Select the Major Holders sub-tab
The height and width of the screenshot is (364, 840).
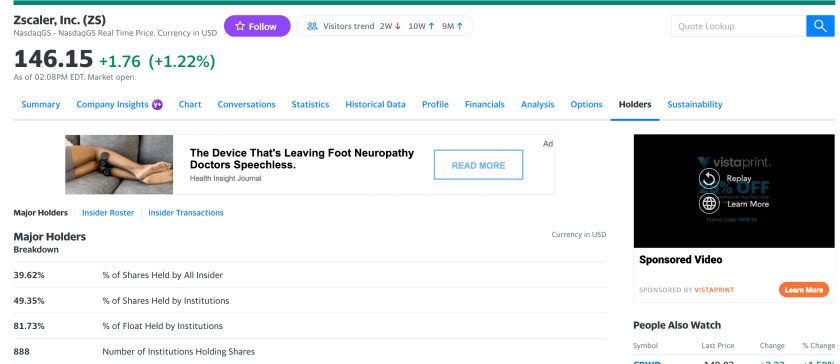point(41,213)
